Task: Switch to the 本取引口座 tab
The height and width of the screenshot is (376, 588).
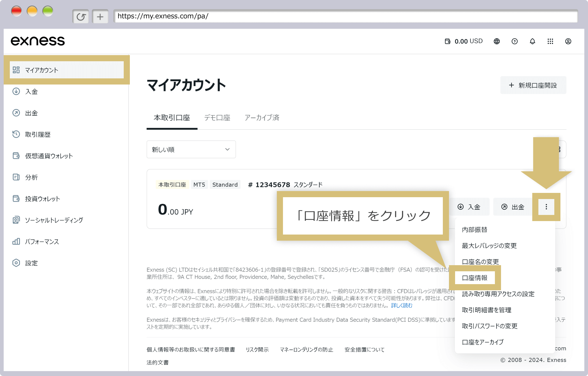Action: 172,118
